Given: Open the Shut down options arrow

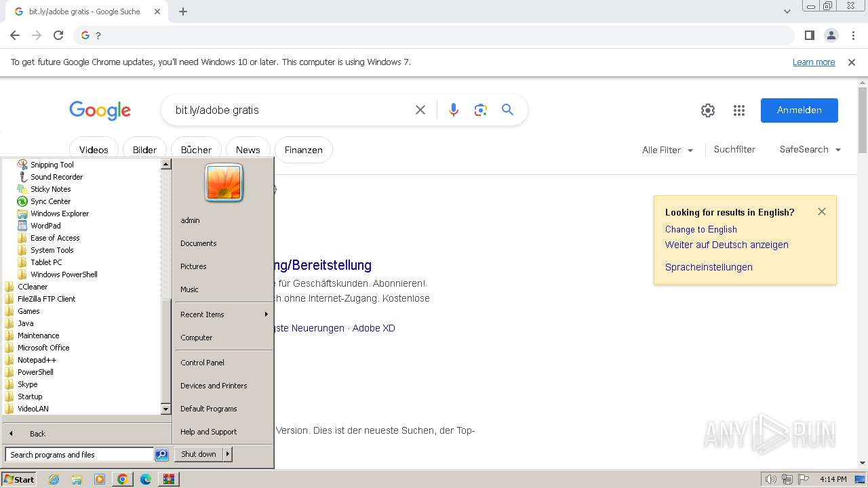Looking at the screenshot, I should [x=228, y=454].
